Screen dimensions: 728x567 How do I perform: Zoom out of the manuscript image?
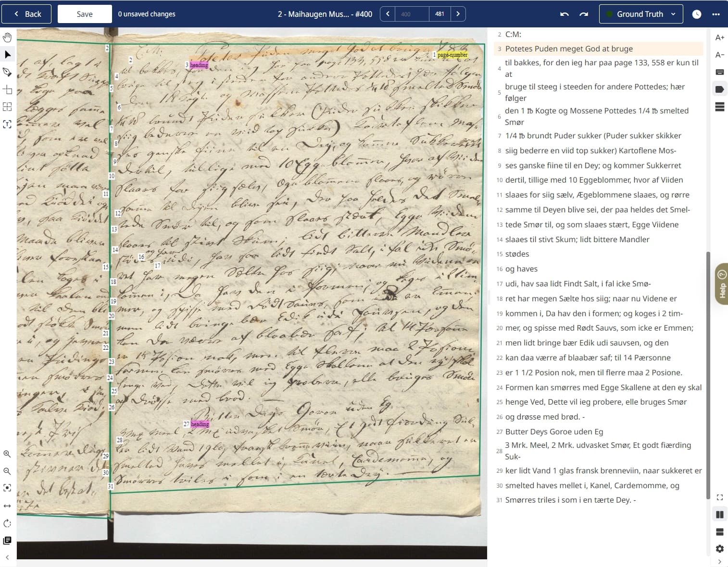[x=7, y=471]
